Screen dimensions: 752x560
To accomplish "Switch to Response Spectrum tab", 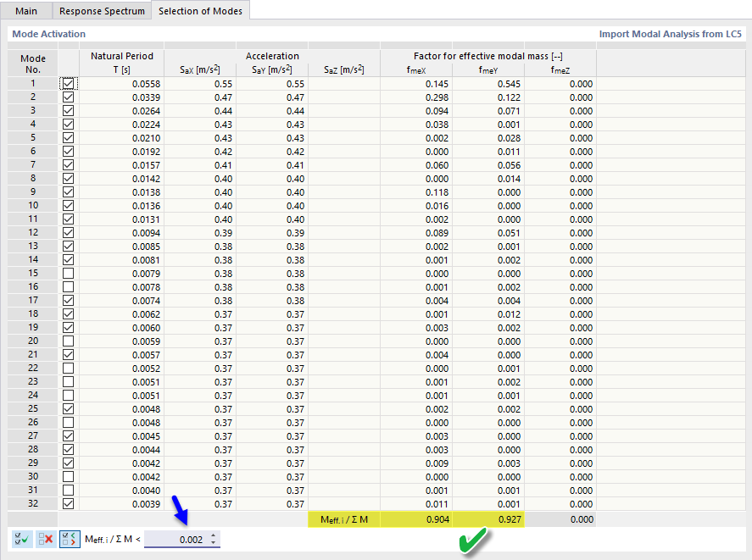I will coord(102,10).
